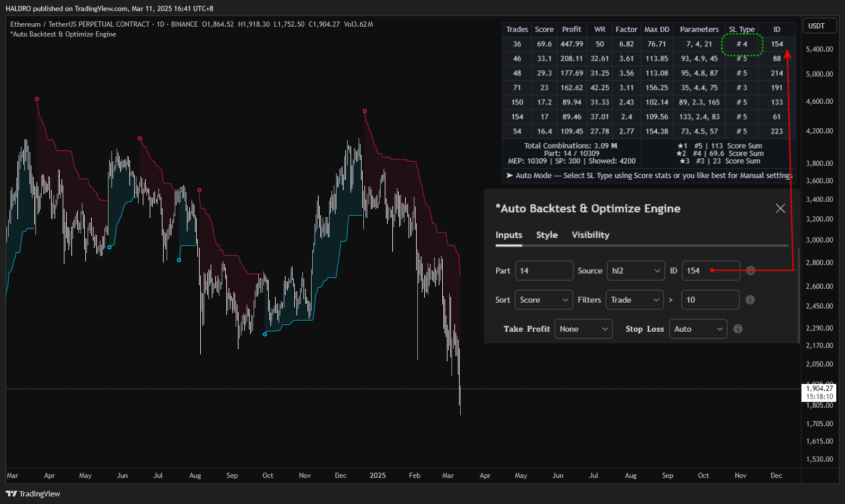Click the 2025 label on time axis
Viewport: 845px width, 504px height.
pos(378,476)
